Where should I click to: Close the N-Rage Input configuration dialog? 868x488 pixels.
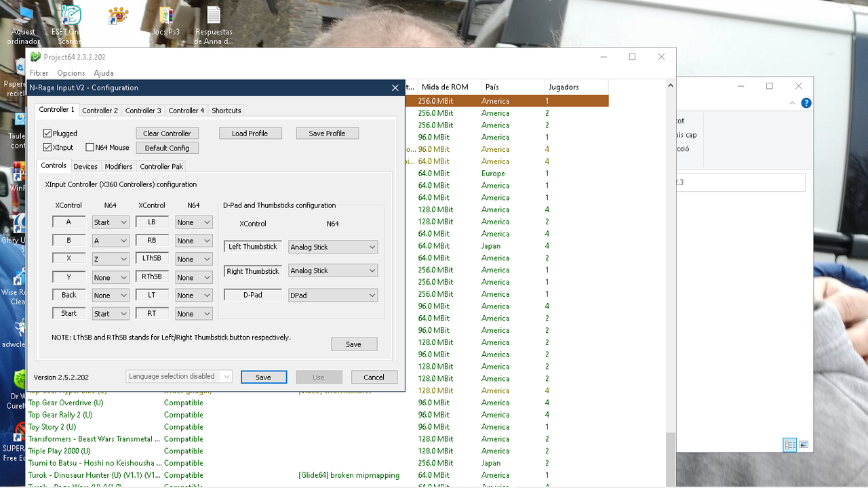pyautogui.click(x=395, y=87)
